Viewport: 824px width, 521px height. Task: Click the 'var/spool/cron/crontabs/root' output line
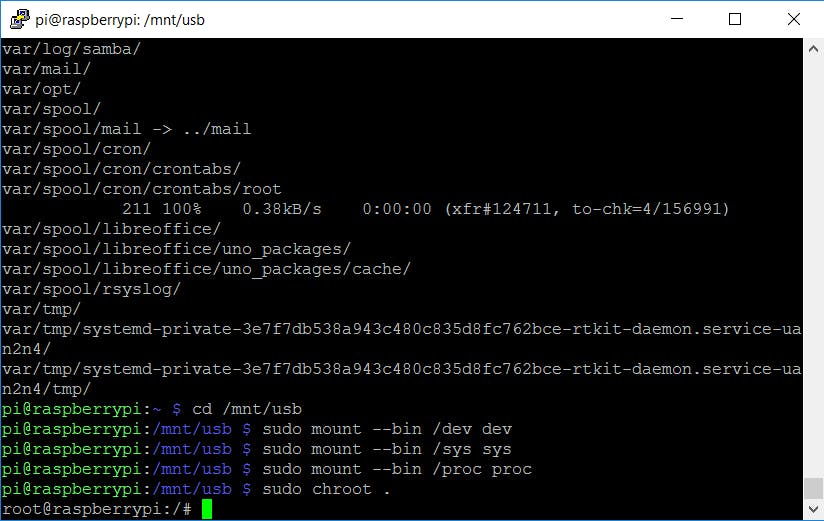[141, 189]
